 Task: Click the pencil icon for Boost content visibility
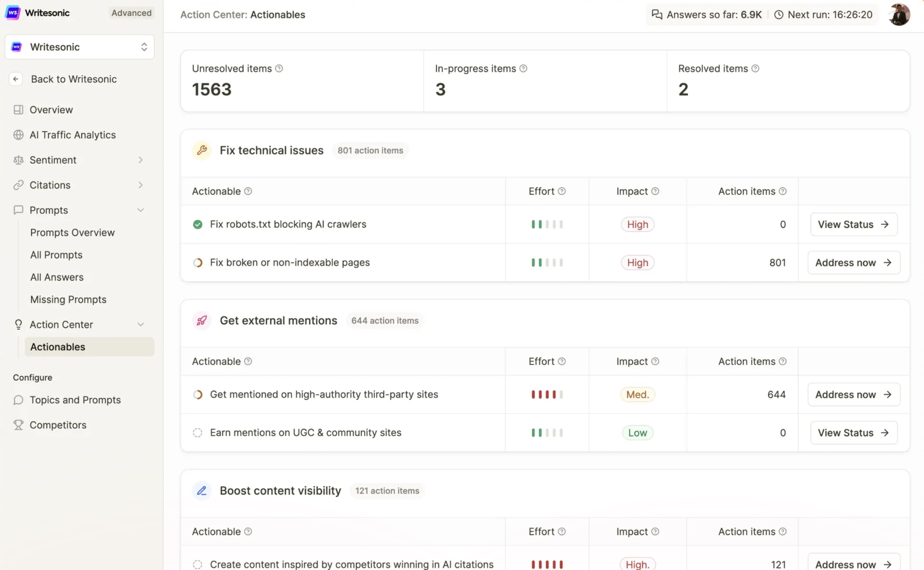tap(202, 491)
